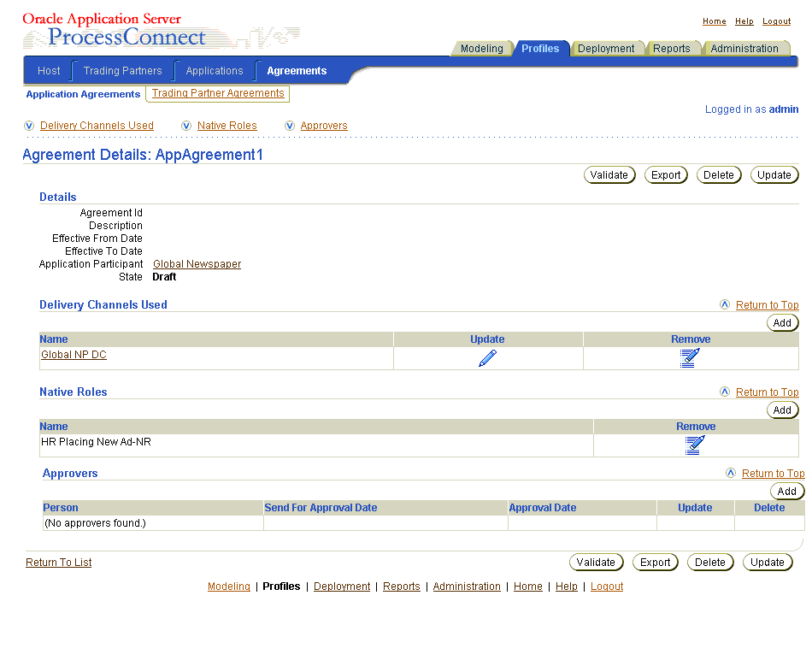812x672 pixels.
Task: Open the Global Newspaper participant link
Action: (x=197, y=264)
